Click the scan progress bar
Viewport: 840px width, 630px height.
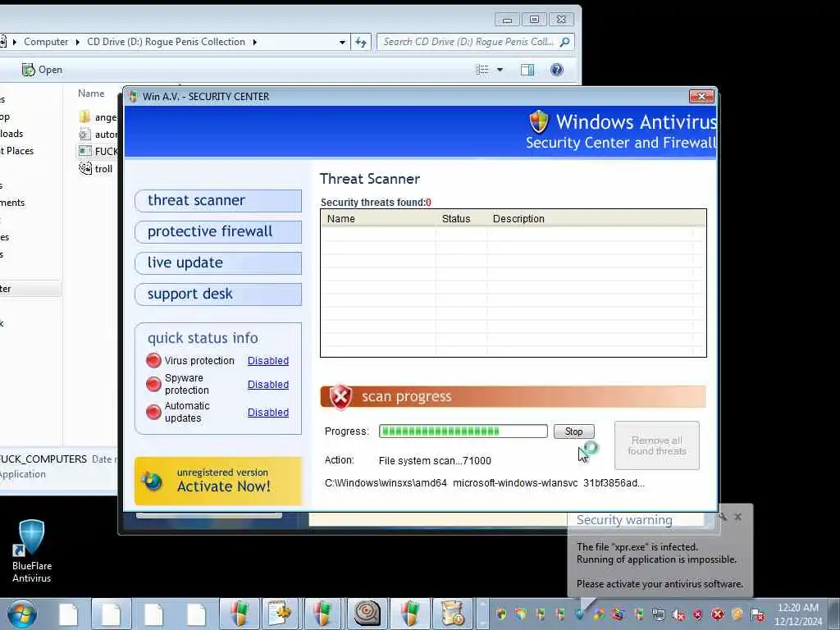coord(463,431)
